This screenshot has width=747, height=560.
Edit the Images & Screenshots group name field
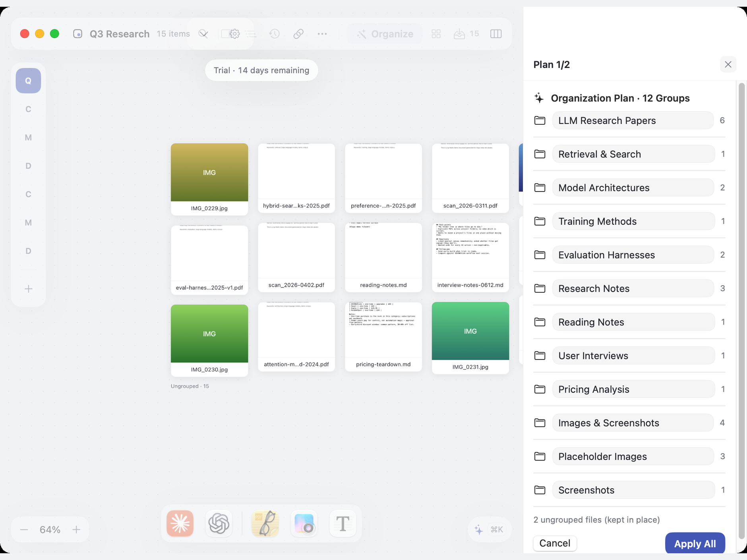[x=633, y=423]
